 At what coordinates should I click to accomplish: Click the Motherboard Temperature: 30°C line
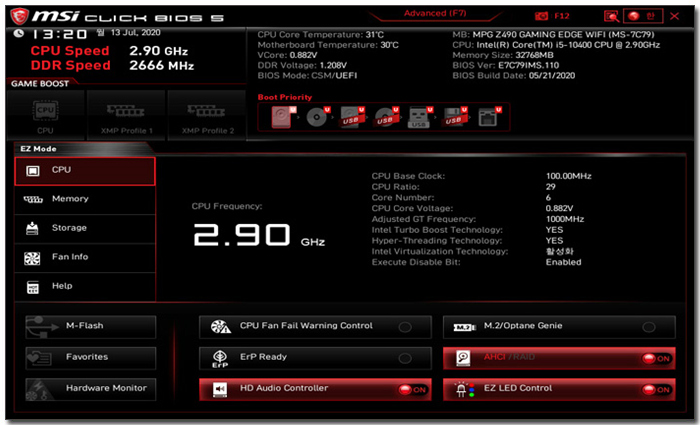(328, 45)
